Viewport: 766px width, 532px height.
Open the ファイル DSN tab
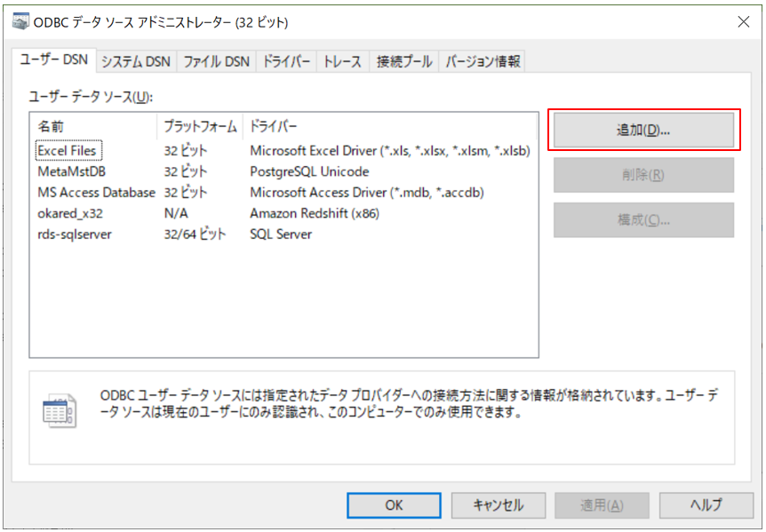217,61
